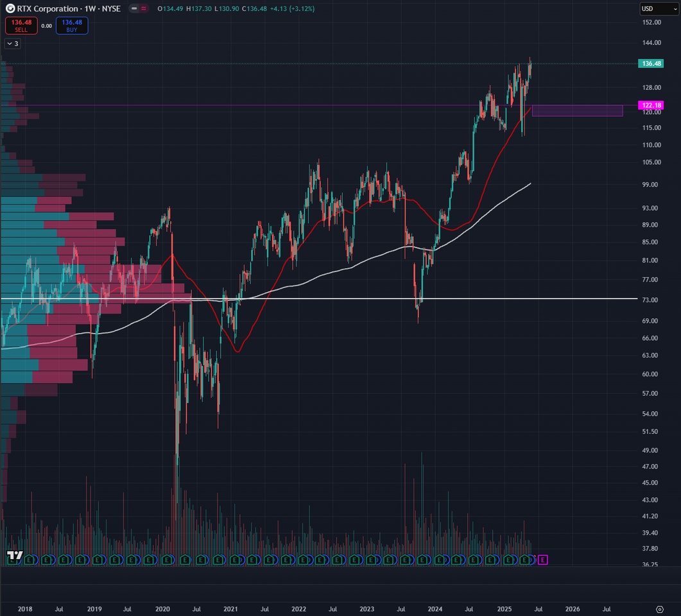Click the red 136.48 SELL button
The image size is (681, 616).
click(x=21, y=26)
